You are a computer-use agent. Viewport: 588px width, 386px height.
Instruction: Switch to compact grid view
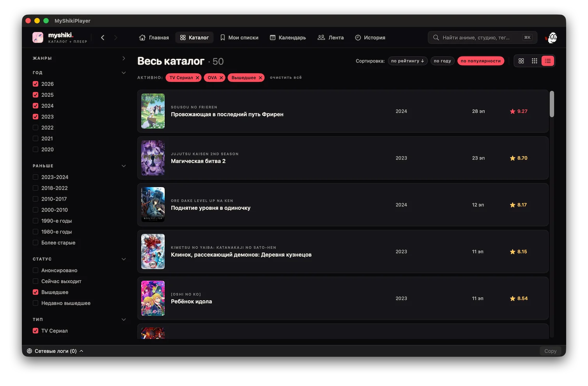[535, 61]
